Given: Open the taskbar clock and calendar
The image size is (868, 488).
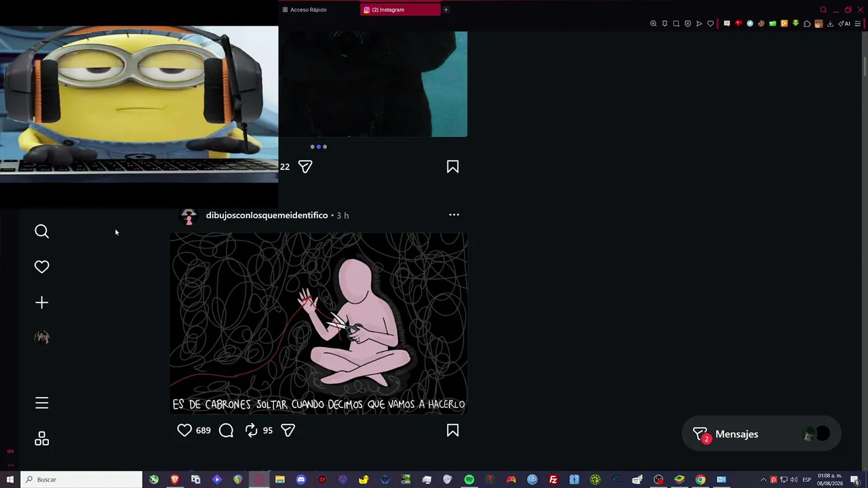Looking at the screenshot, I should tap(830, 480).
